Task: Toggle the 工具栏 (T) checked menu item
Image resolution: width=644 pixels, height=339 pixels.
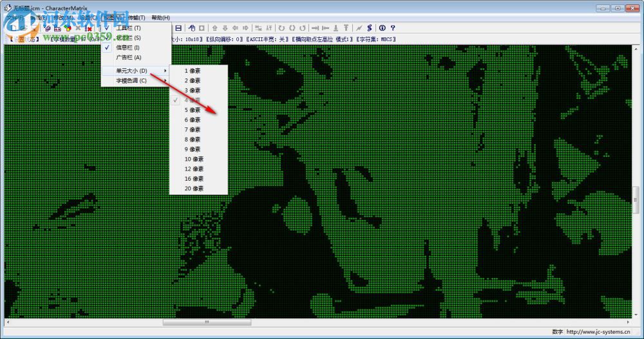Action: (x=128, y=28)
